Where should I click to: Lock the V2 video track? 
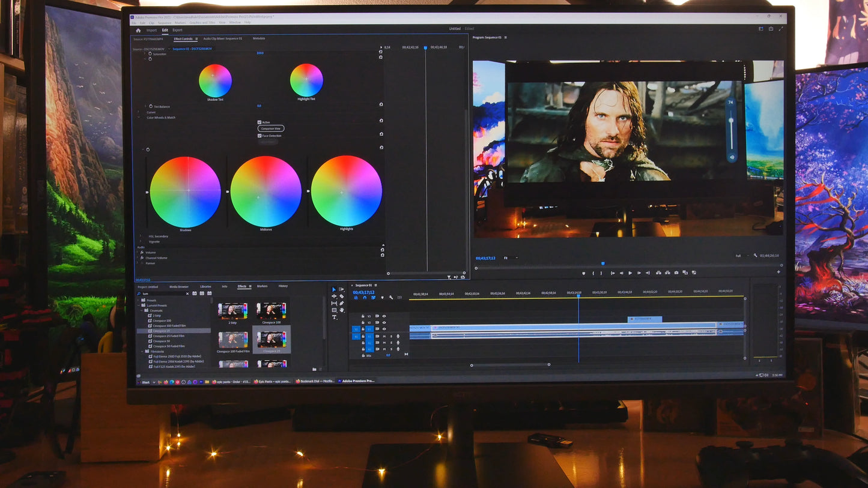click(x=363, y=322)
